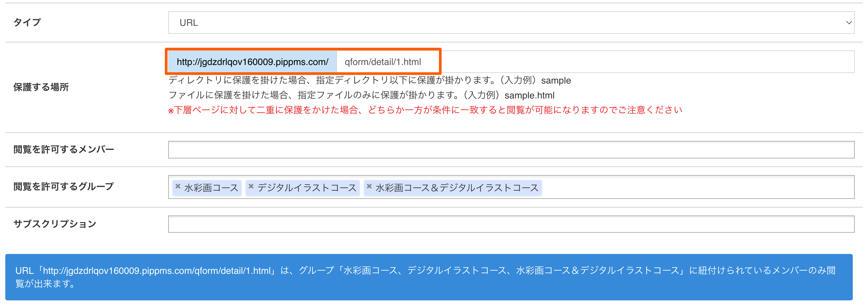Click the path input containing qform/detail/1.html
Screen dimensions: 868x305
tap(595, 62)
